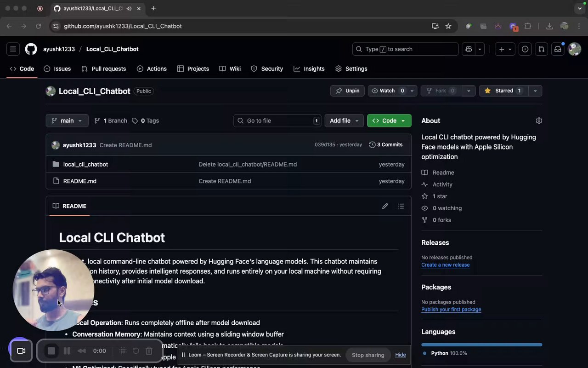Screen dimensions: 588x368
Task: Click the browser address bar URL
Action: [x=123, y=26]
